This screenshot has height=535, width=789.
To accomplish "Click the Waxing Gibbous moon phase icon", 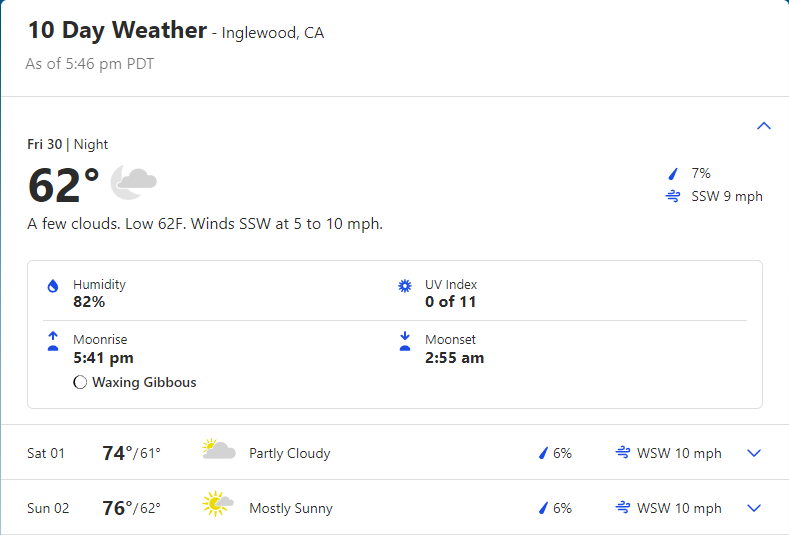I will click(x=80, y=383).
